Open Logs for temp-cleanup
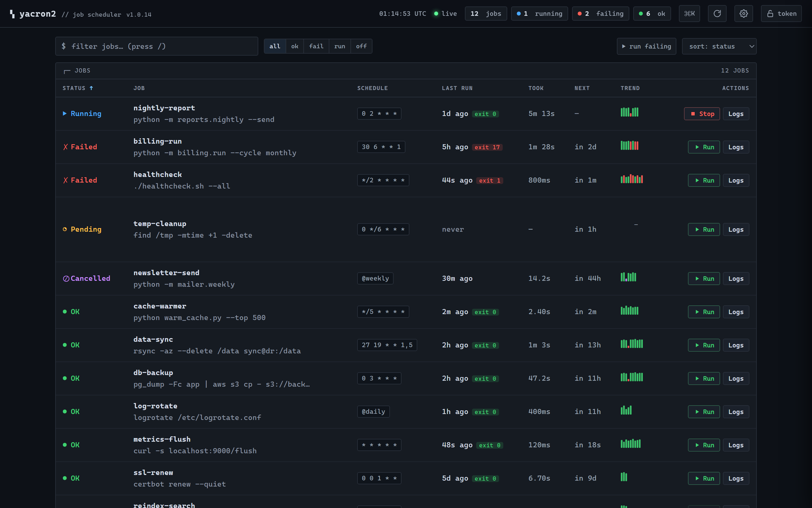This screenshot has width=812, height=508. 736,229
